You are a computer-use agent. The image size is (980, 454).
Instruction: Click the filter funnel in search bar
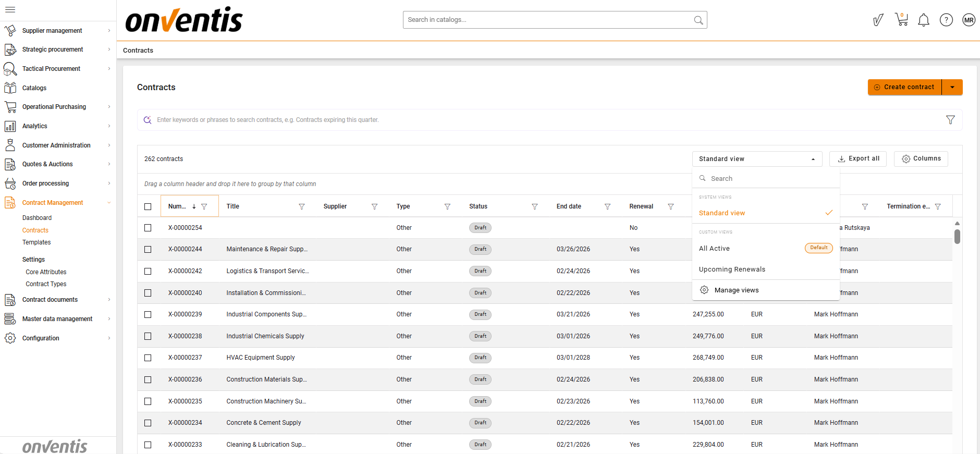(x=950, y=120)
